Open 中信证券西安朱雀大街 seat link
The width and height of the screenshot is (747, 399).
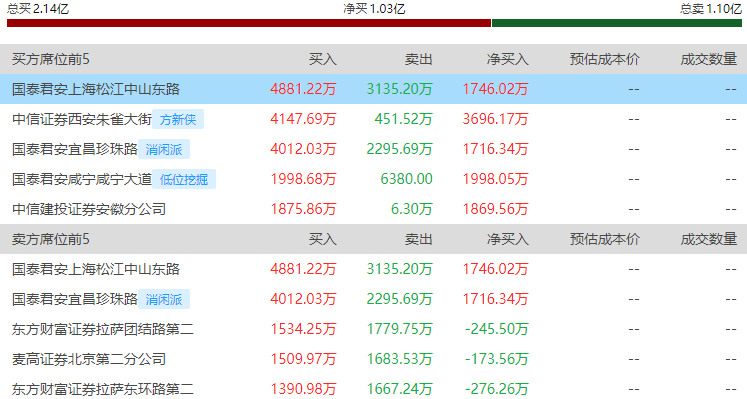(82, 119)
